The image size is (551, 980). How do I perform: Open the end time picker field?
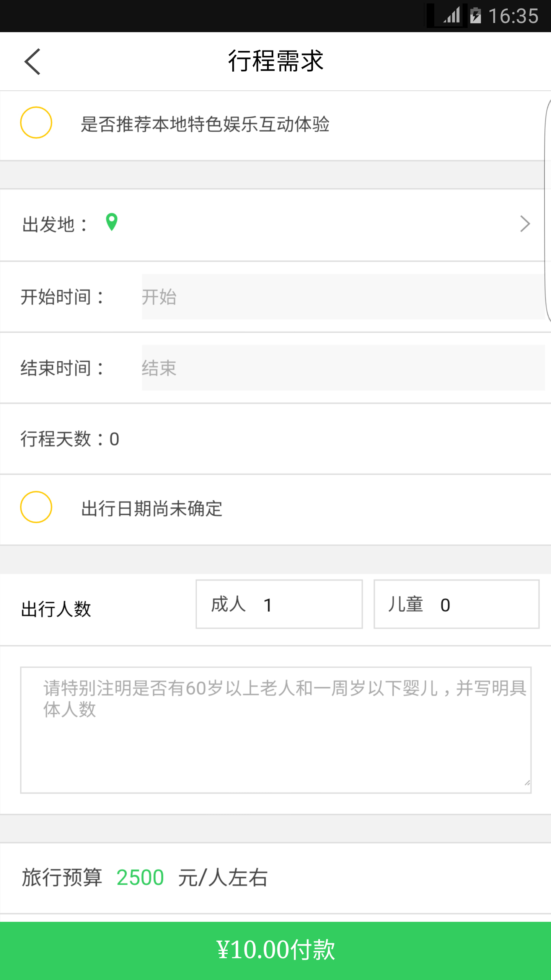tap(343, 368)
